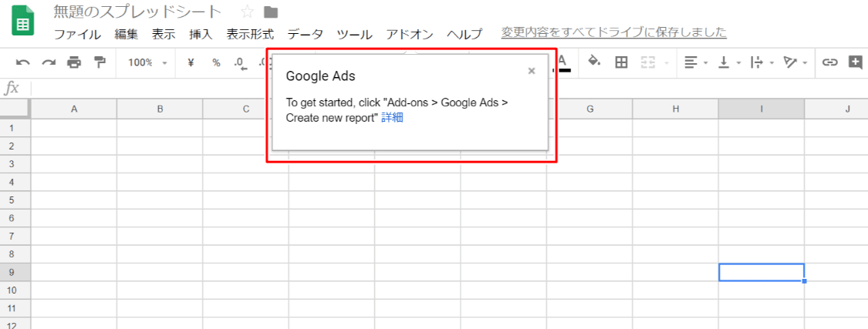Click the undo arrow icon
868x329 pixels.
[22, 62]
